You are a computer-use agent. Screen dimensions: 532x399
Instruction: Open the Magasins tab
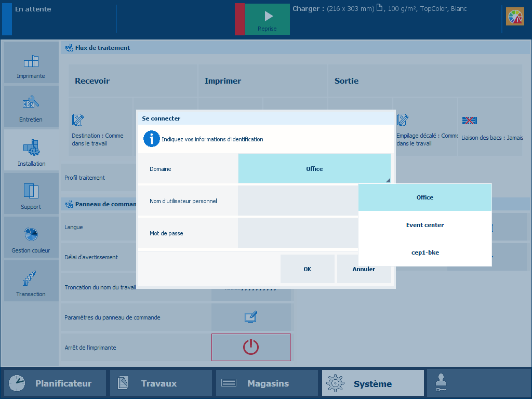(x=267, y=383)
